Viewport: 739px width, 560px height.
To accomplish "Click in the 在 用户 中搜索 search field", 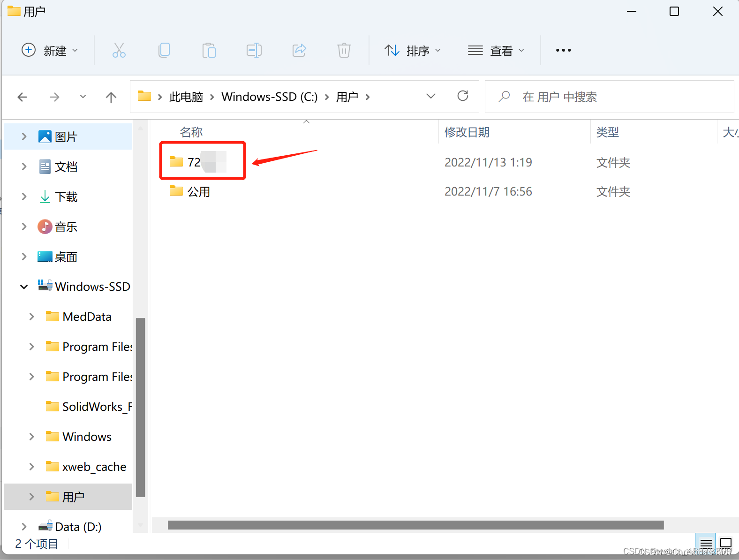I will [609, 97].
